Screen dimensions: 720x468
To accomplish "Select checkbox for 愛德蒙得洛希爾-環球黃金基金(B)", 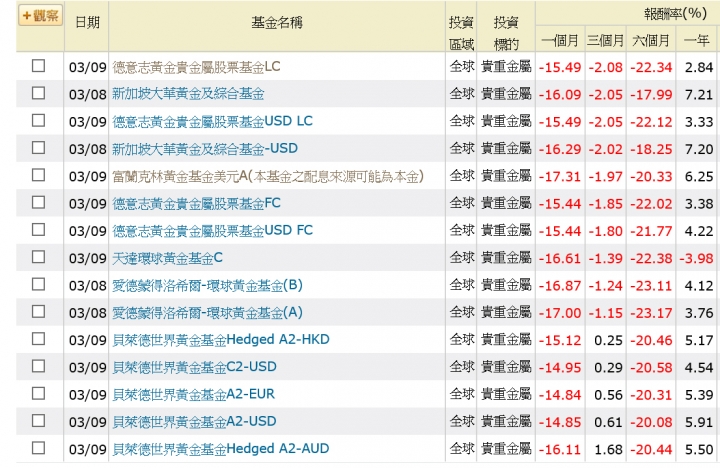I will [39, 284].
